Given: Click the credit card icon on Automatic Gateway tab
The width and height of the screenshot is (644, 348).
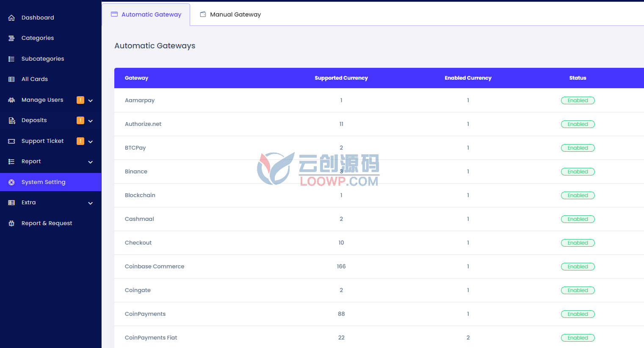Looking at the screenshot, I should point(114,14).
